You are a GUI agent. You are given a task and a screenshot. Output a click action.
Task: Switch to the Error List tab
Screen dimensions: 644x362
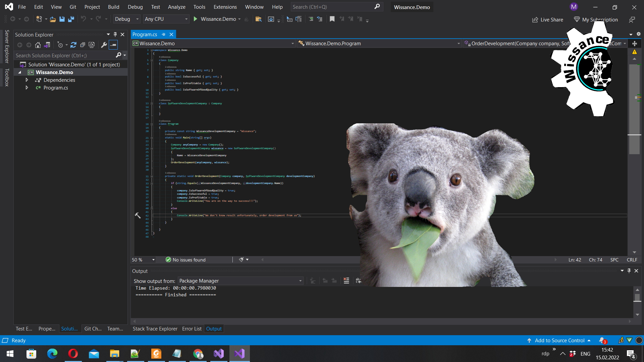click(192, 329)
